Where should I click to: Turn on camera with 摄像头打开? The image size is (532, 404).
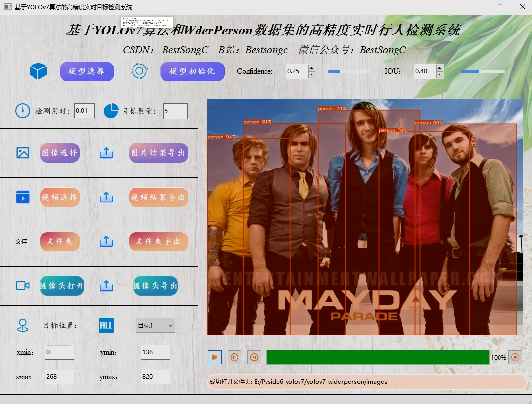[x=62, y=286]
